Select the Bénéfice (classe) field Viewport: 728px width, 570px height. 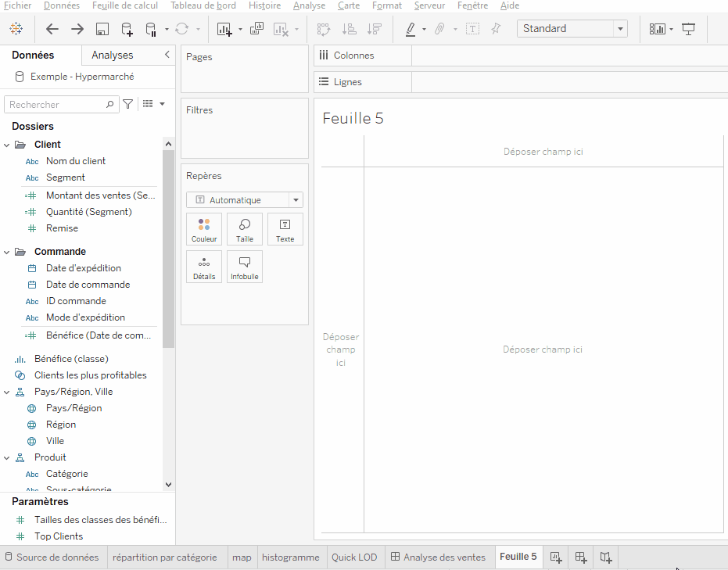click(71, 359)
